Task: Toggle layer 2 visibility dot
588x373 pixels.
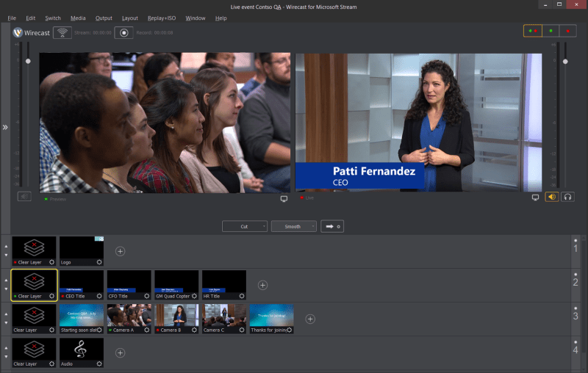Action: tap(576, 275)
